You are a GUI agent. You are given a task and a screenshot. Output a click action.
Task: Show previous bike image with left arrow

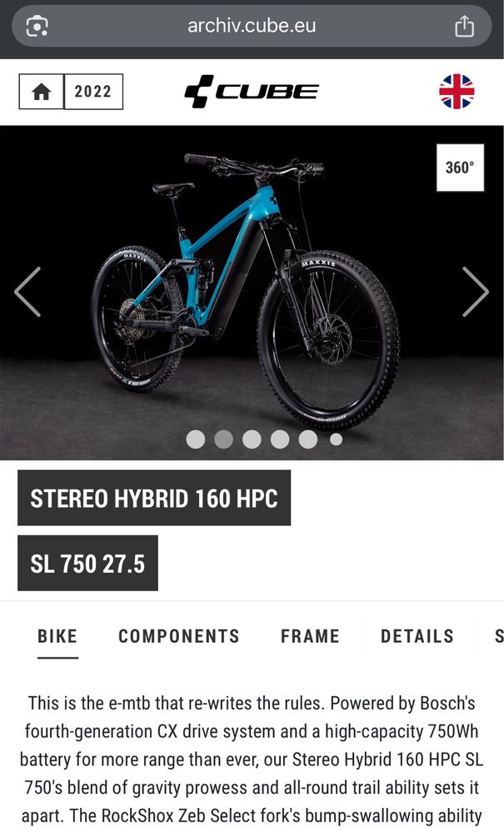point(27,292)
